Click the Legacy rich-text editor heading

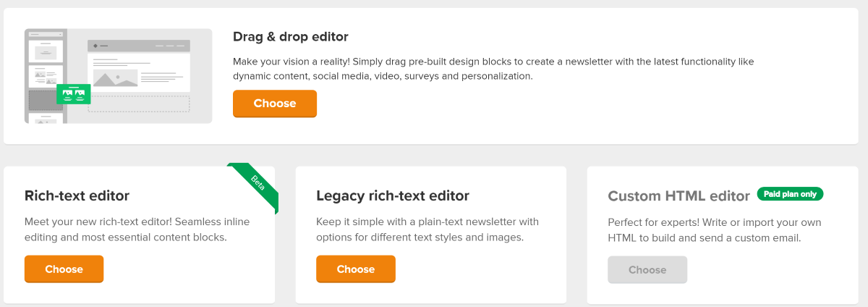click(393, 195)
